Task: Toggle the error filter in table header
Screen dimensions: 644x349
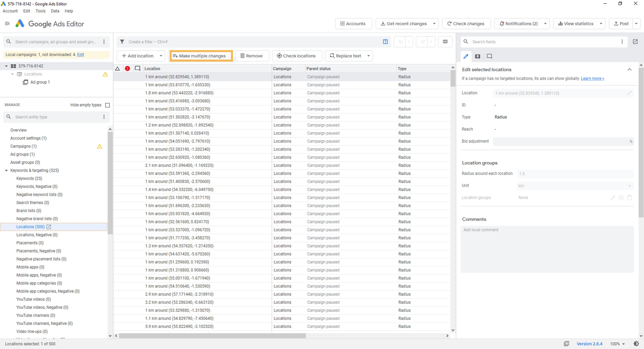Action: (128, 68)
